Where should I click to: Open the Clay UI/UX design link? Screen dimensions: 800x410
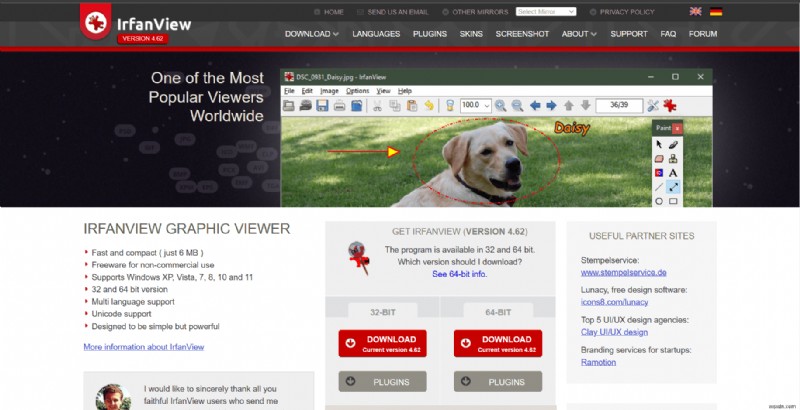[x=614, y=332]
